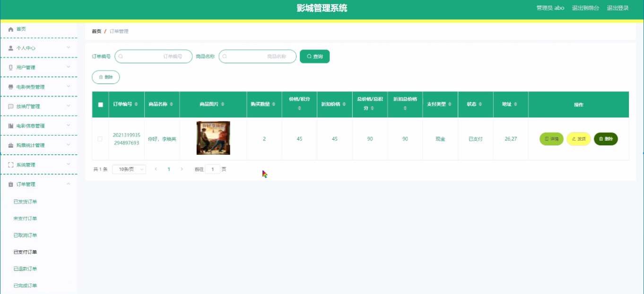Open the 已发货订单 submenu item
Viewport: 644px width, 294px height.
(26, 202)
